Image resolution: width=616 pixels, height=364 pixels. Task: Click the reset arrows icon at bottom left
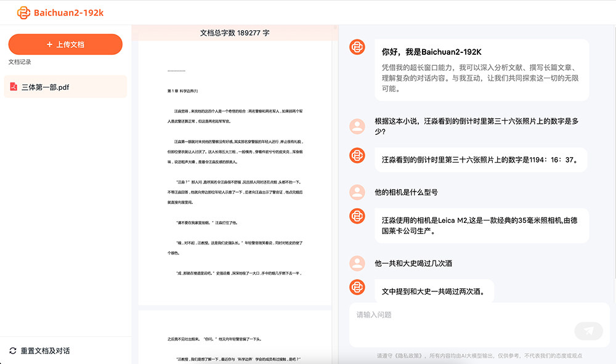(13, 350)
